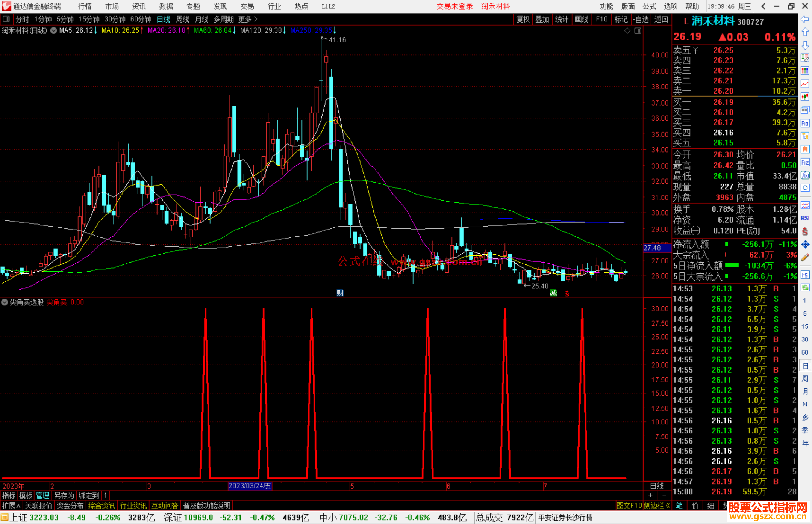The height and width of the screenshot is (524, 812).
Task: Open the 行情 menu
Action: (x=85, y=6)
